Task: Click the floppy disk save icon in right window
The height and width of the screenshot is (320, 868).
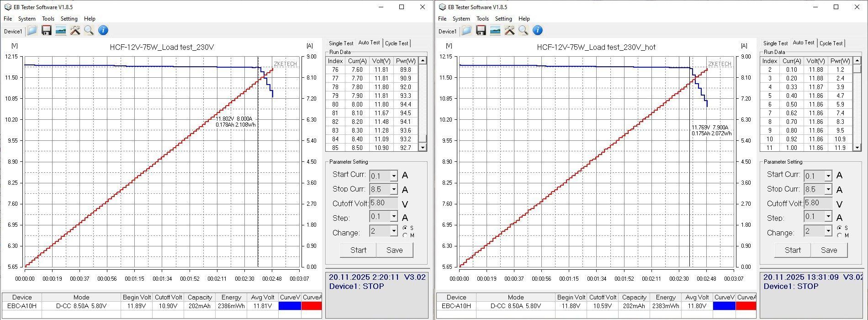Action: coord(481,31)
